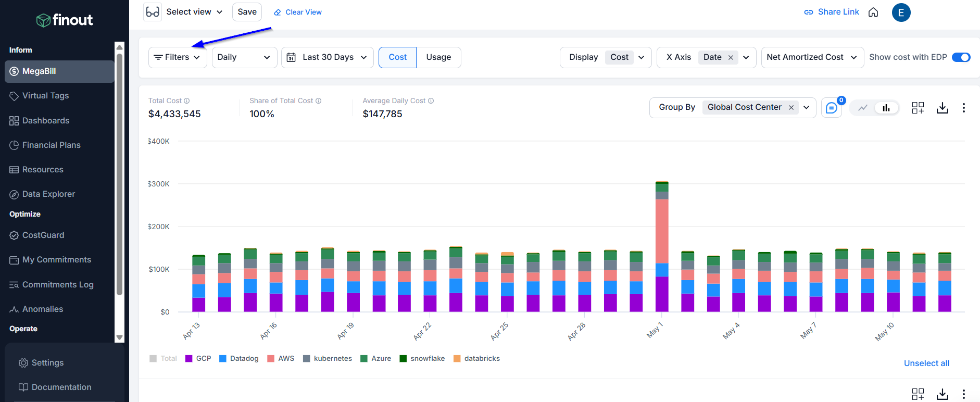Open MegaBill in the sidebar
980x402 pixels.
59,71
